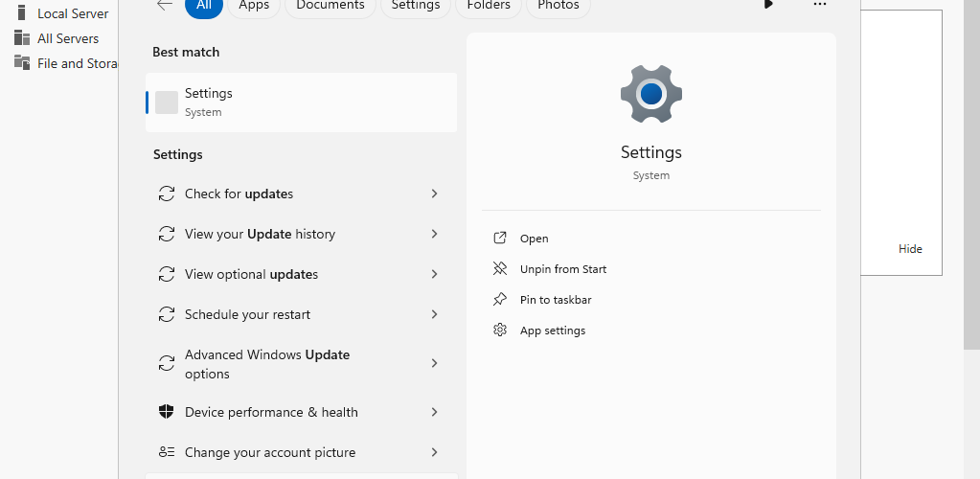Select the Check for updates result
The width and height of the screenshot is (980, 479).
[301, 194]
